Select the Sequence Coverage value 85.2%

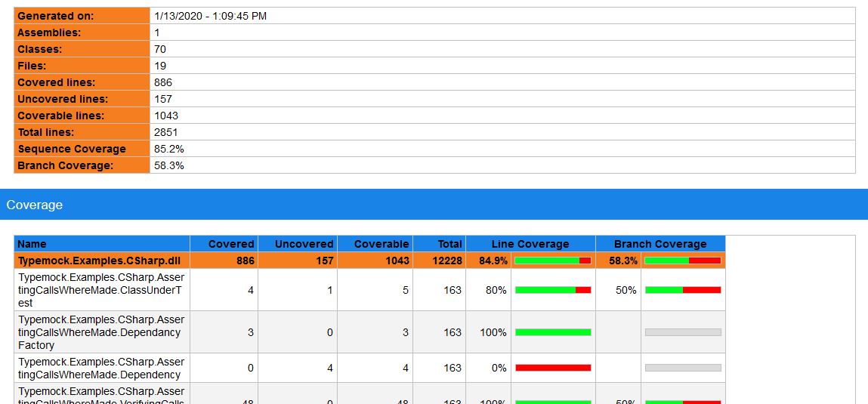click(x=169, y=149)
